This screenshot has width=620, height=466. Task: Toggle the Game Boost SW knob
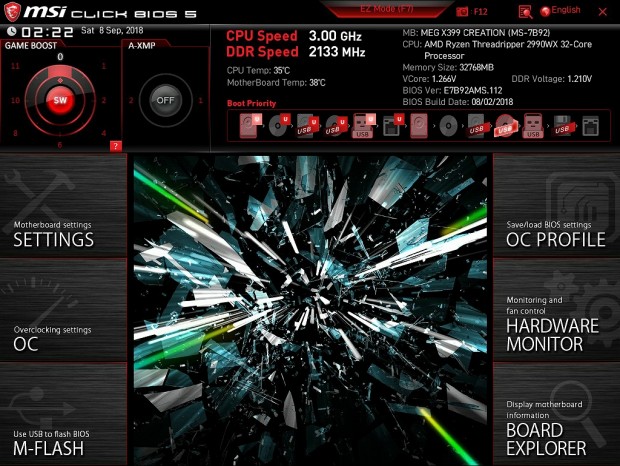pyautogui.click(x=60, y=100)
